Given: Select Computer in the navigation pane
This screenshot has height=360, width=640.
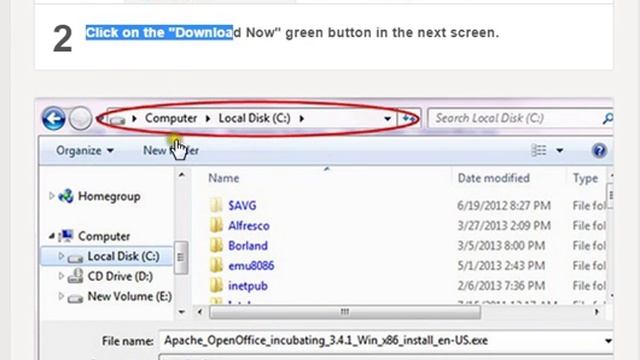Looking at the screenshot, I should coord(104,236).
